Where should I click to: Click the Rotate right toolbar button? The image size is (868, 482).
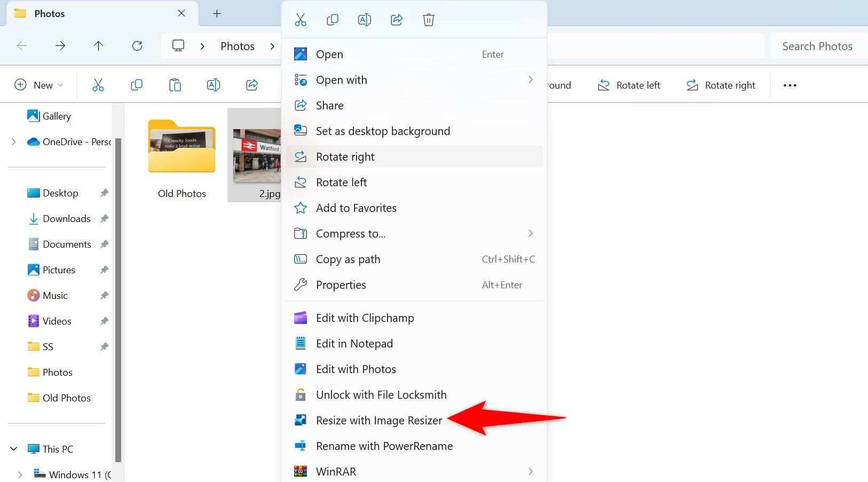click(721, 85)
